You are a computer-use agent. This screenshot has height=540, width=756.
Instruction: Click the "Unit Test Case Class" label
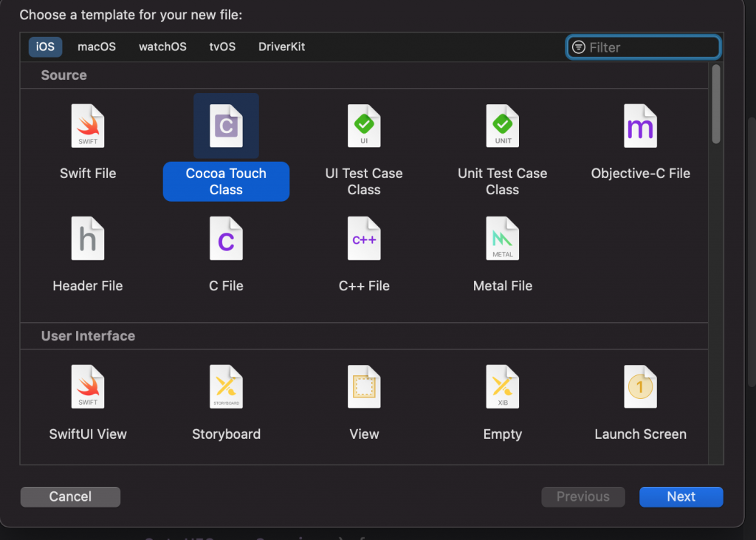click(x=502, y=182)
